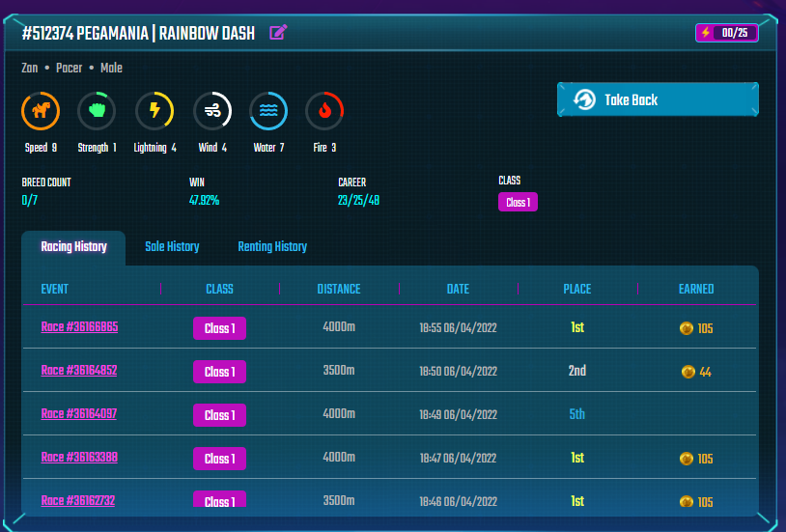Click the DISTANCE column header

coord(339,289)
